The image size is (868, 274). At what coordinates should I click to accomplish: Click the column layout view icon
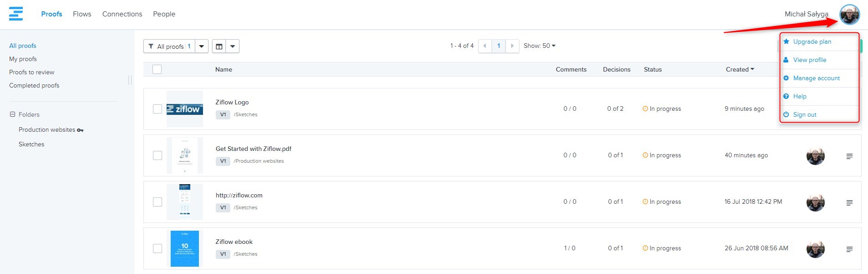pyautogui.click(x=219, y=46)
